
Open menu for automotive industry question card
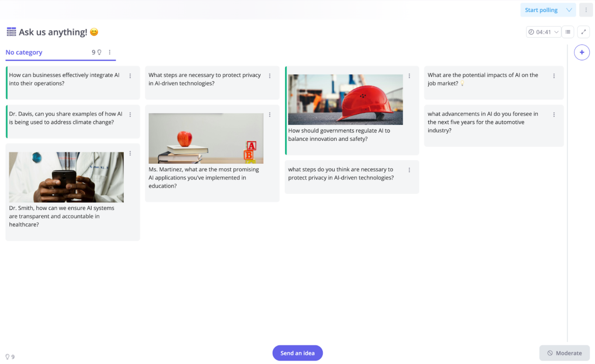(554, 115)
